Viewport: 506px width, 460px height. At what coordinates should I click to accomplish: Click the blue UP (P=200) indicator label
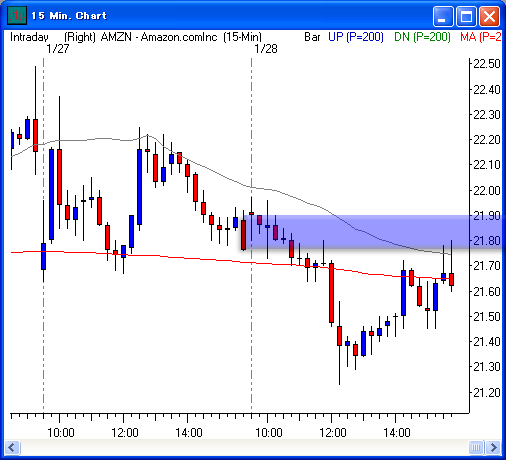coord(356,37)
